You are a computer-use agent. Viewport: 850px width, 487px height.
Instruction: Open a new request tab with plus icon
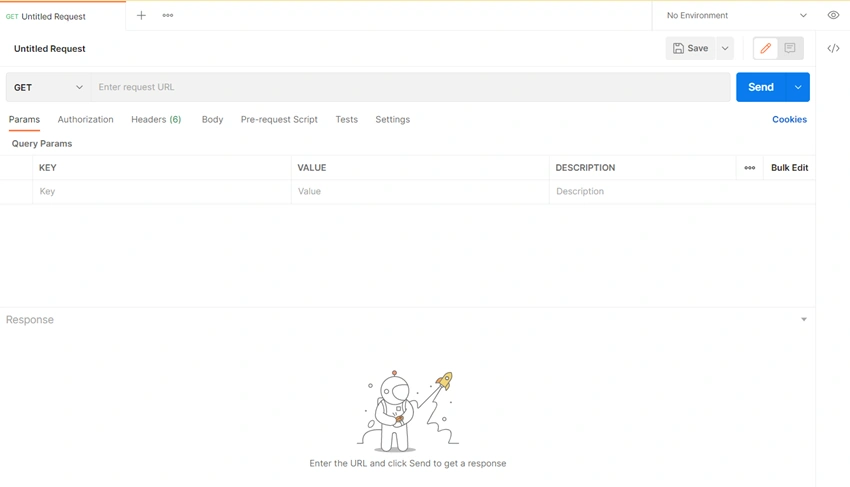pyautogui.click(x=141, y=16)
